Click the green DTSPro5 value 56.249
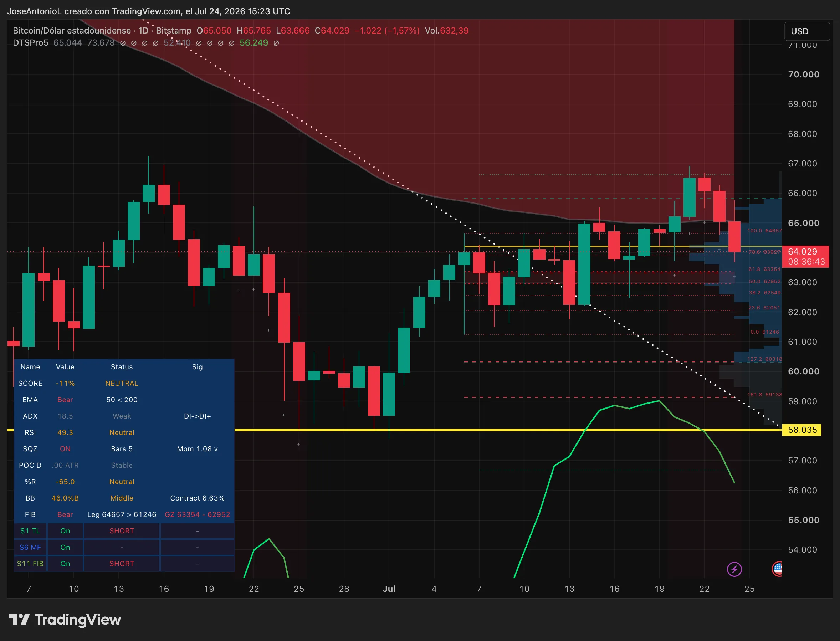This screenshot has width=840, height=641. click(x=254, y=43)
